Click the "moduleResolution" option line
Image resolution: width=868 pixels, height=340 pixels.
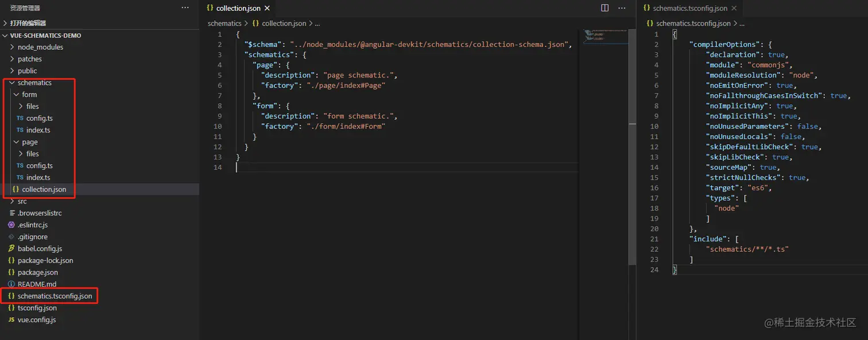tap(761, 75)
